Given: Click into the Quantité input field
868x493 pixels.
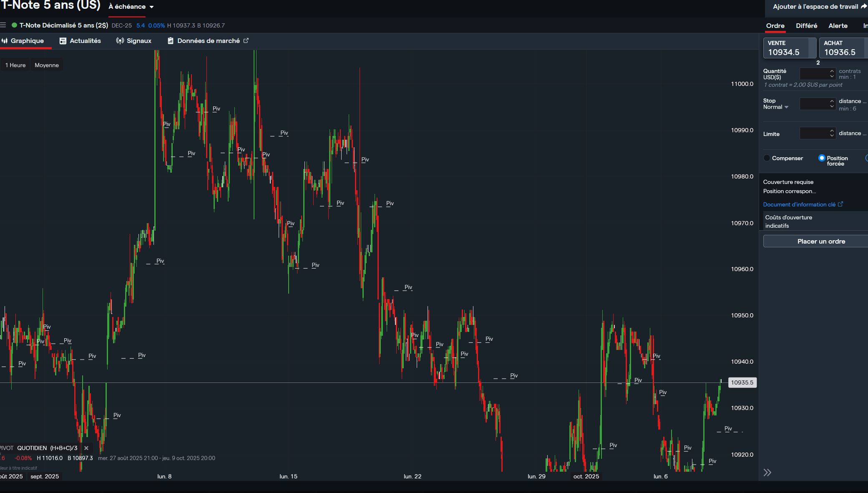Looking at the screenshot, I should click(x=814, y=74).
